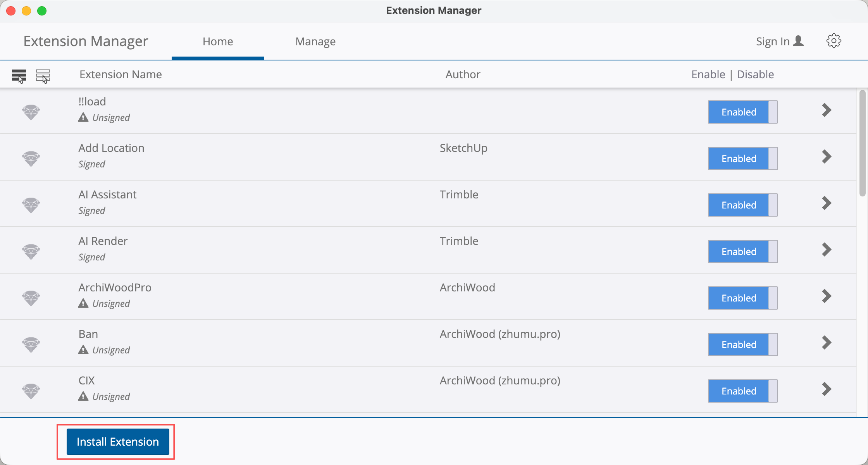868x465 pixels.
Task: Click the Extension Name column header
Action: (x=121, y=74)
